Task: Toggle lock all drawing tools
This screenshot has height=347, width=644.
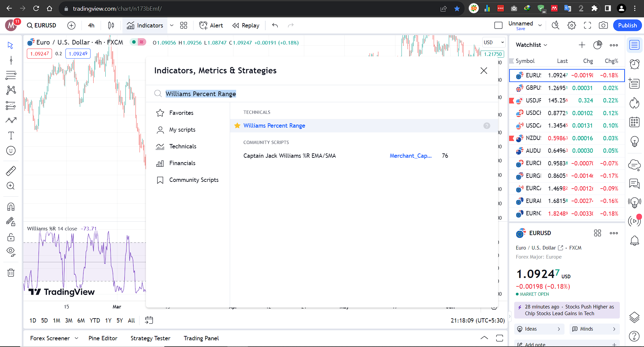Action: 11,237
